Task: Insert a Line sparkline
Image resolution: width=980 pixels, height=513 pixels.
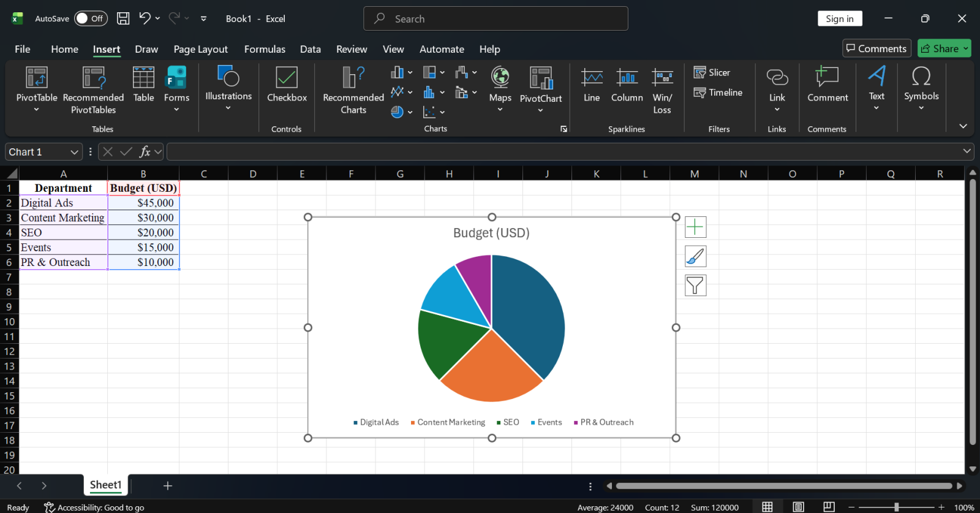Action: point(592,85)
